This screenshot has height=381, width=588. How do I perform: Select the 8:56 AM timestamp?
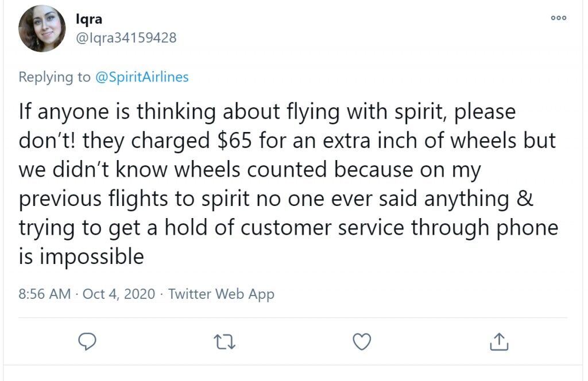pos(45,294)
